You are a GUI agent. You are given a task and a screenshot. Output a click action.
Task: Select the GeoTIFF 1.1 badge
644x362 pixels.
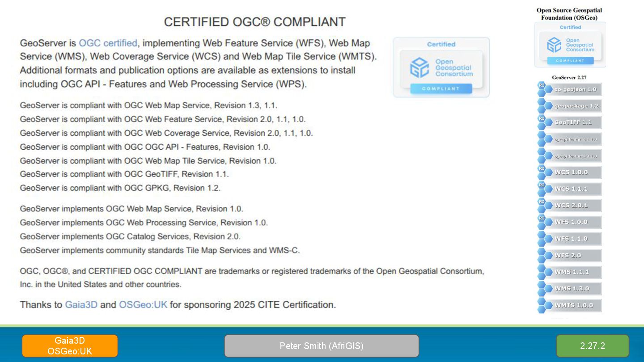569,122
